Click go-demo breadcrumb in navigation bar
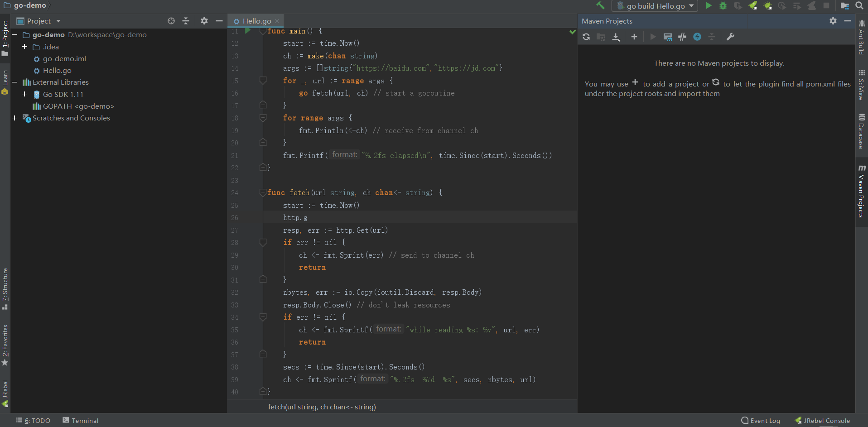The width and height of the screenshot is (868, 427). (x=25, y=5)
